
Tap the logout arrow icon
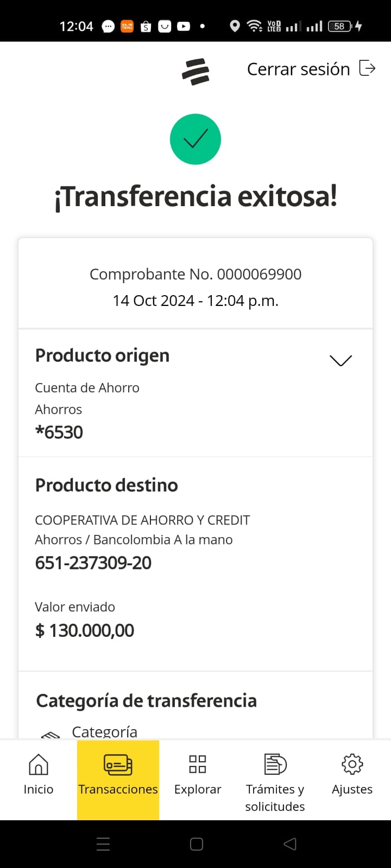(x=368, y=69)
